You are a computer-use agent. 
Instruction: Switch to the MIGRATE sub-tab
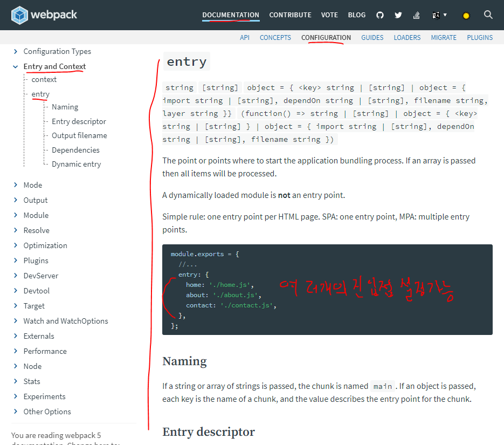[x=444, y=38]
